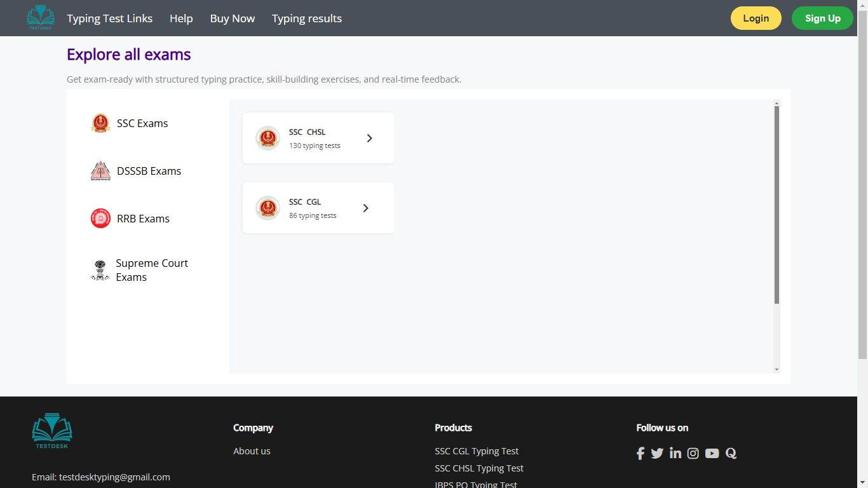Screen dimensions: 868x488
Task: Open the Quora icon in the footer
Action: click(x=731, y=453)
